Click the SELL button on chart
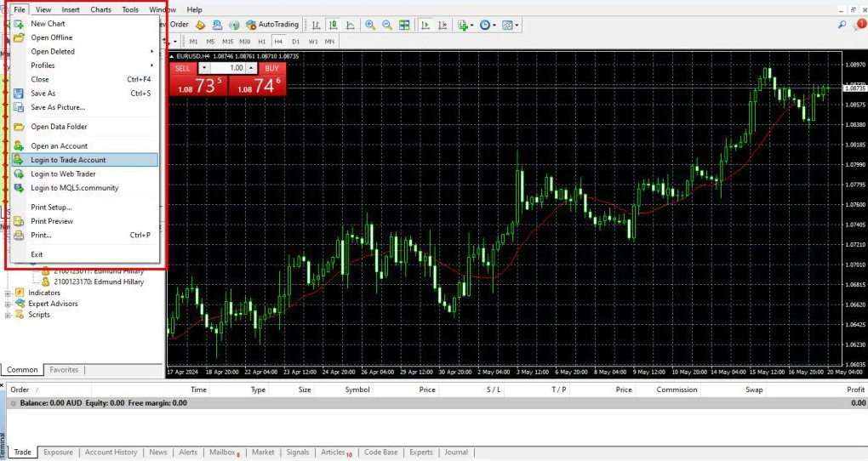The height and width of the screenshot is (461, 868). pyautogui.click(x=183, y=68)
